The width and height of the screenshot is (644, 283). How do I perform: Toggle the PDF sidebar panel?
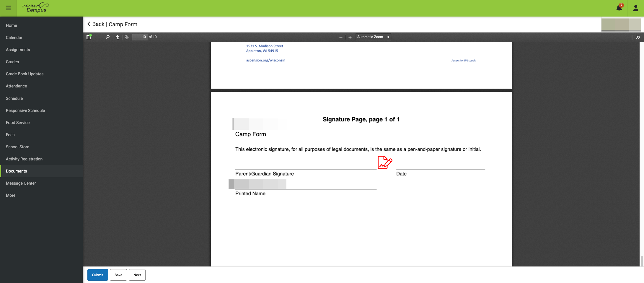point(89,37)
